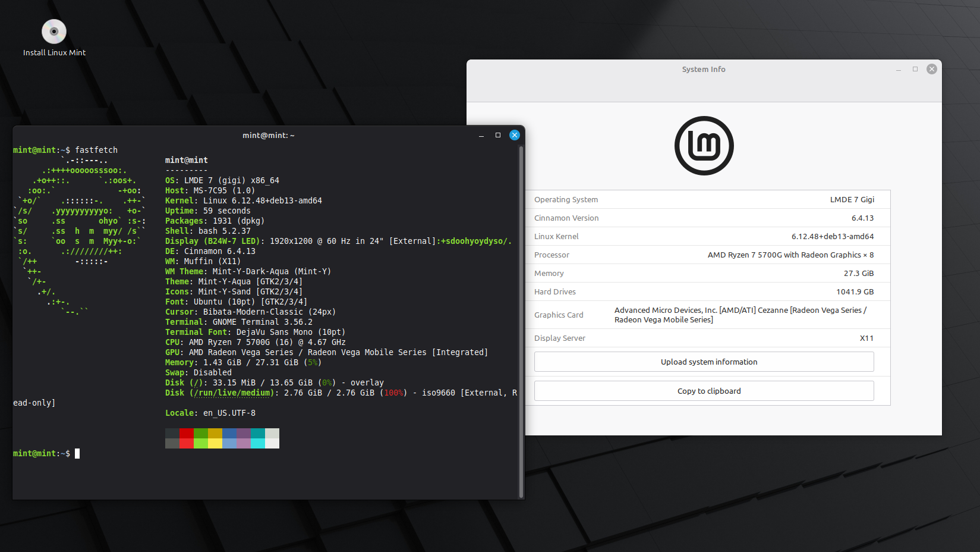The image size is (980, 552).
Task: Click the Memory row label in System Info
Action: [549, 273]
